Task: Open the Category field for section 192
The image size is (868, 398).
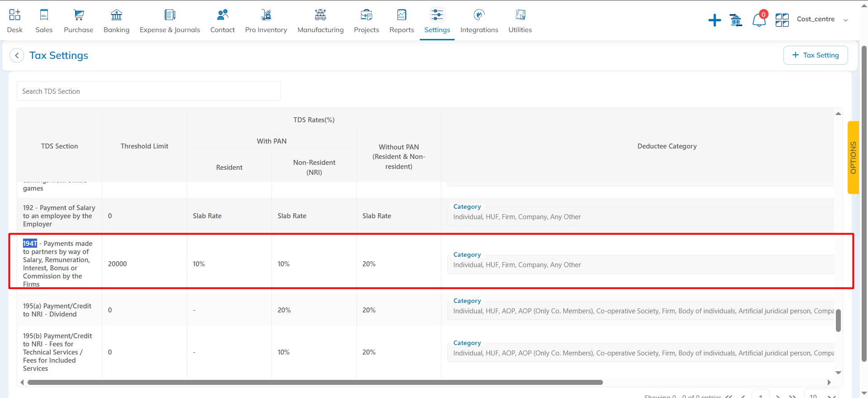Action: pyautogui.click(x=640, y=217)
